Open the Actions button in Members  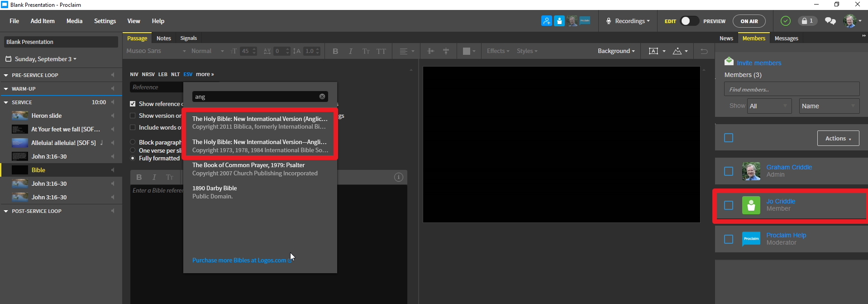coord(838,138)
